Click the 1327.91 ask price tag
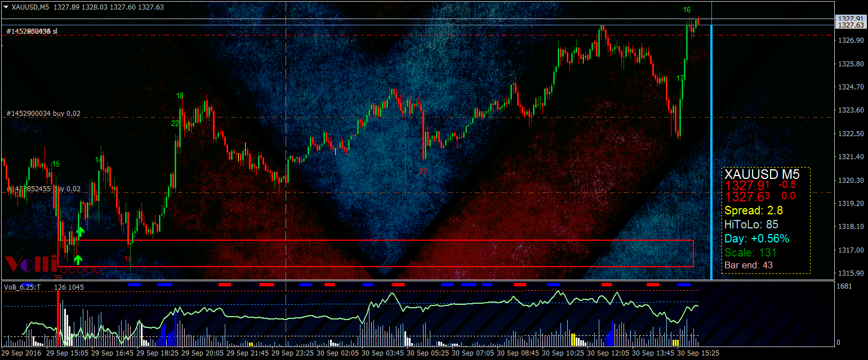Image resolution: width=868 pixels, height=360 pixels. pyautogui.click(x=851, y=19)
